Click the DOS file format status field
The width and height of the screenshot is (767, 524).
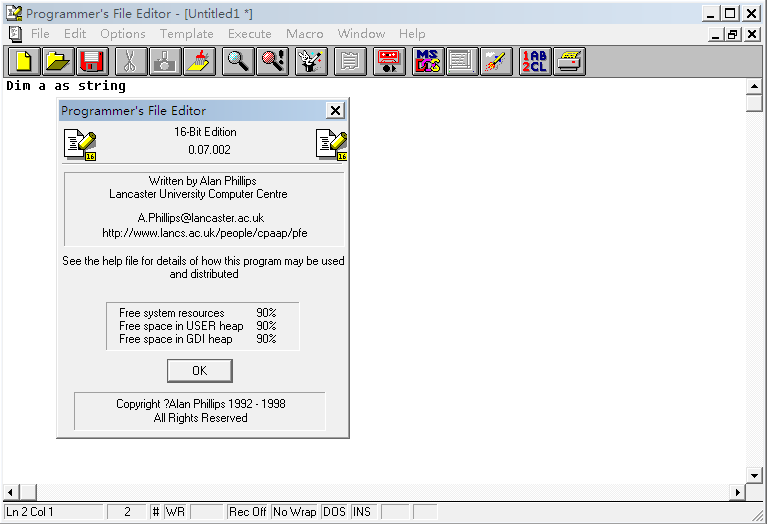(334, 512)
